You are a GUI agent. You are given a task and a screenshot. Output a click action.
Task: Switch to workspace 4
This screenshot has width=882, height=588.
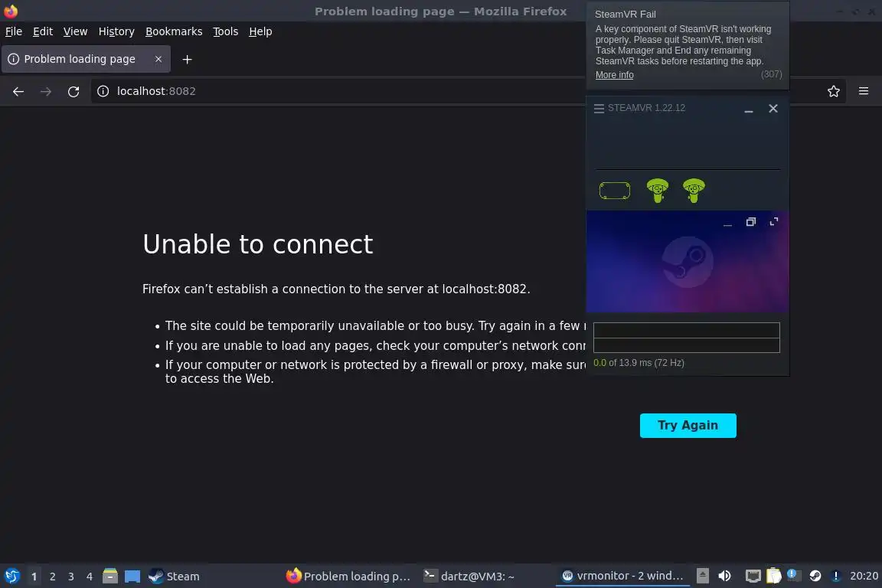90,577
